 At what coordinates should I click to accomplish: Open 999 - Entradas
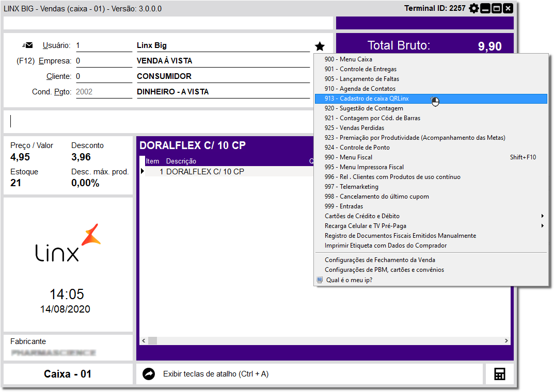431,206
